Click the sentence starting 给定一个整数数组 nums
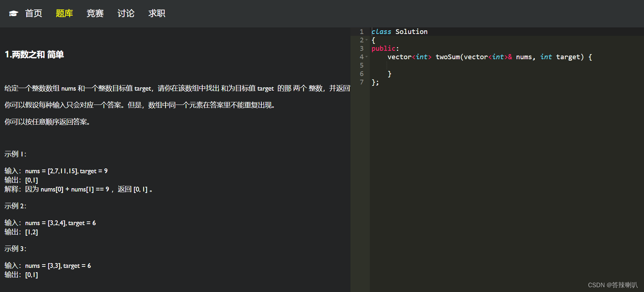This screenshot has height=292, width=644. pos(177,88)
